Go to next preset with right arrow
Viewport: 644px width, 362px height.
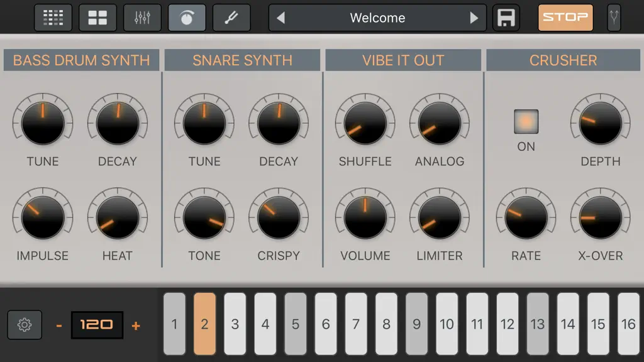[474, 18]
